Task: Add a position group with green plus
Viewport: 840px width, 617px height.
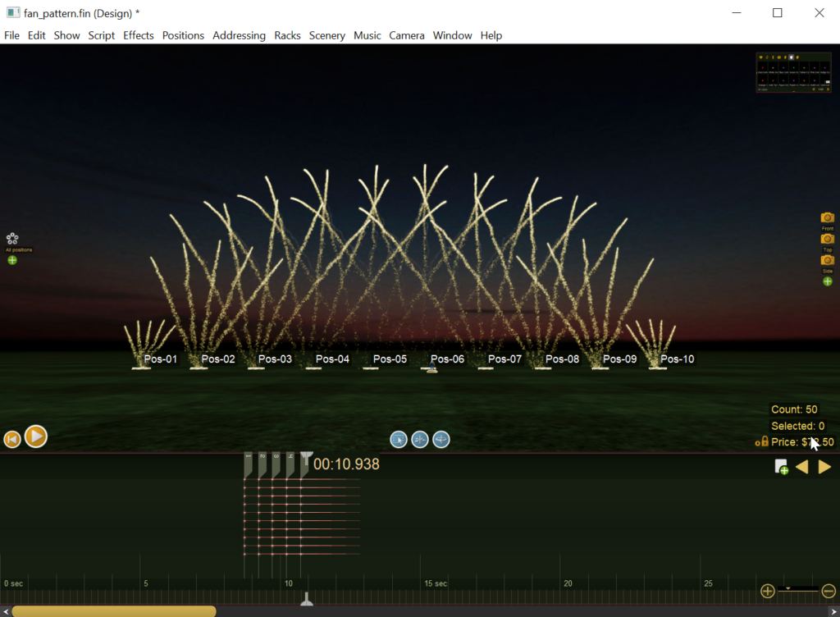Action: (x=12, y=260)
